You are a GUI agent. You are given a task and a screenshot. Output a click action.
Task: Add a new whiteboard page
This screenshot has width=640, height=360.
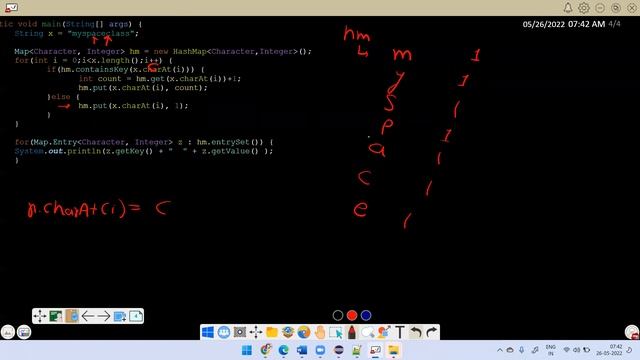[x=120, y=316]
